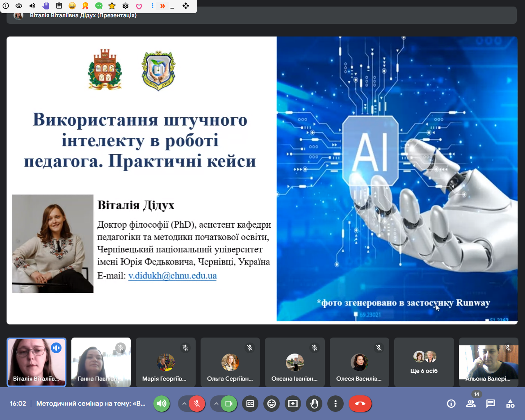Turn on closed captions (CC)
Image resolution: width=525 pixels, height=420 pixels.
[x=250, y=404]
